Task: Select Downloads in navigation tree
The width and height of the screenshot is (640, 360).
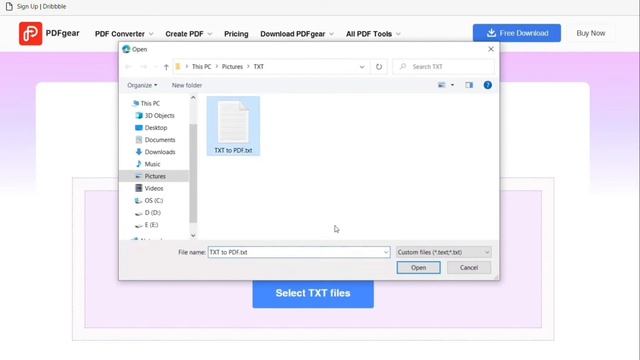Action: (x=156, y=152)
